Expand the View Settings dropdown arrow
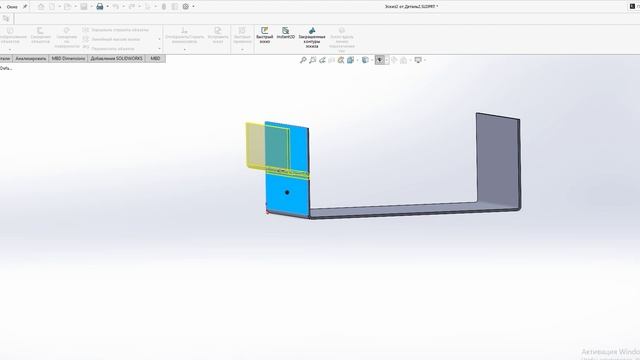The width and height of the screenshot is (640, 360). [425, 60]
